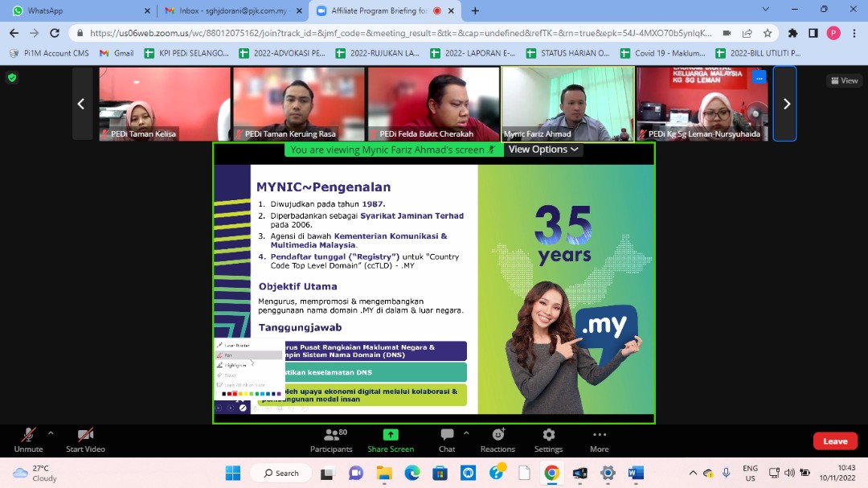The width and height of the screenshot is (868, 488).
Task: Expand the View Options dropdown
Action: click(543, 150)
